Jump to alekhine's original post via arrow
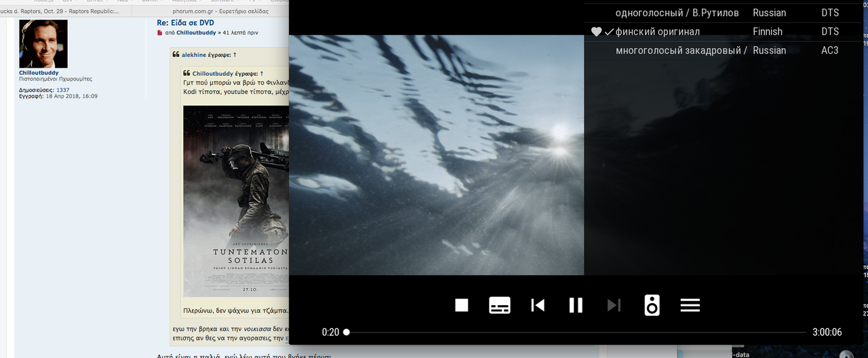868x358 pixels. pyautogui.click(x=235, y=54)
